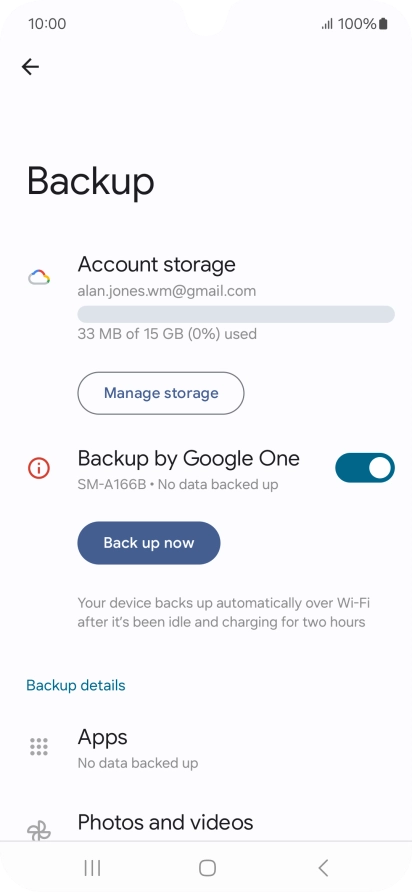Tap the red info warning icon
The height and width of the screenshot is (892, 412).
point(39,468)
